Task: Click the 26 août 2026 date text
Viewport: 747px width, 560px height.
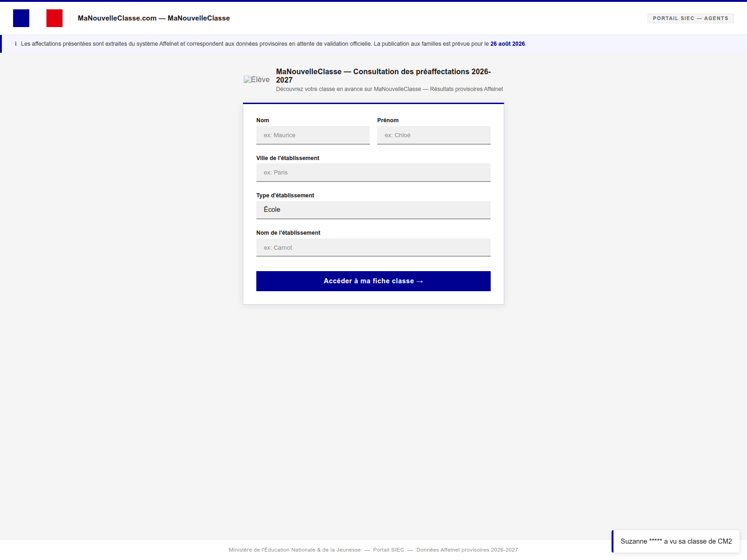Action: point(507,44)
